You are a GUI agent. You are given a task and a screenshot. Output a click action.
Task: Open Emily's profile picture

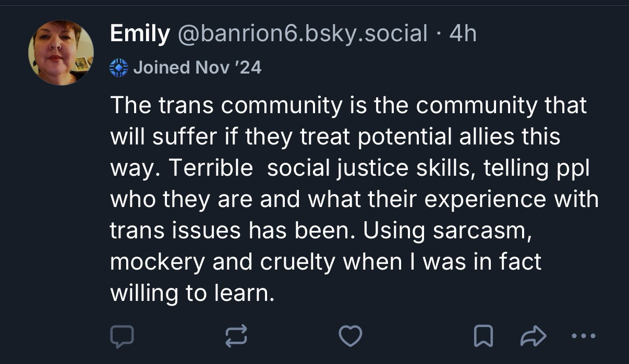tap(61, 53)
